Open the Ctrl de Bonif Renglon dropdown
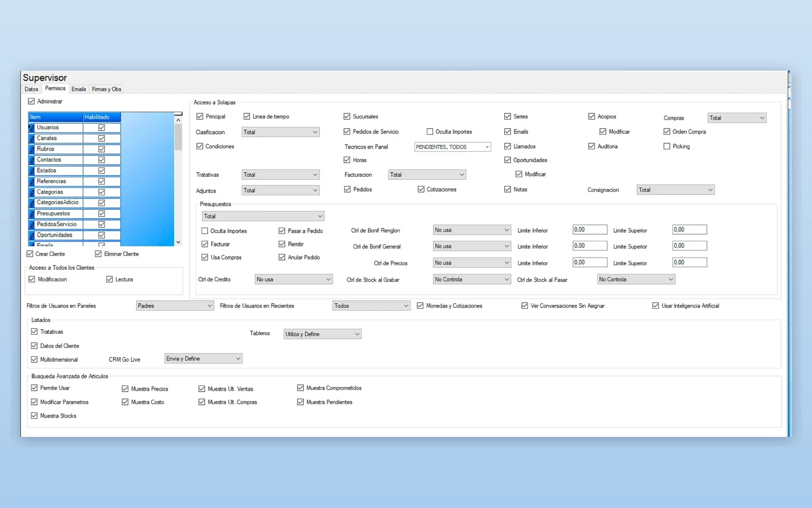Viewport: 812px width, 508px height. click(x=472, y=230)
